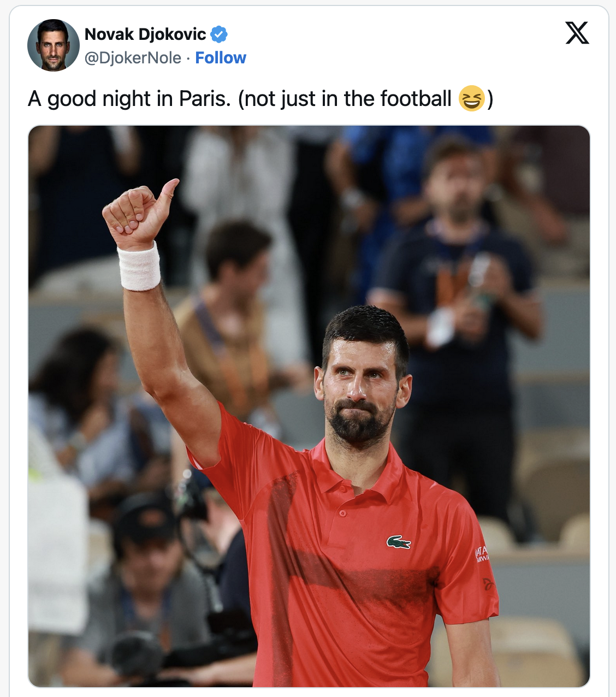Image resolution: width=616 pixels, height=697 pixels.
Task: Click the X logo icon
Action: coord(577,33)
